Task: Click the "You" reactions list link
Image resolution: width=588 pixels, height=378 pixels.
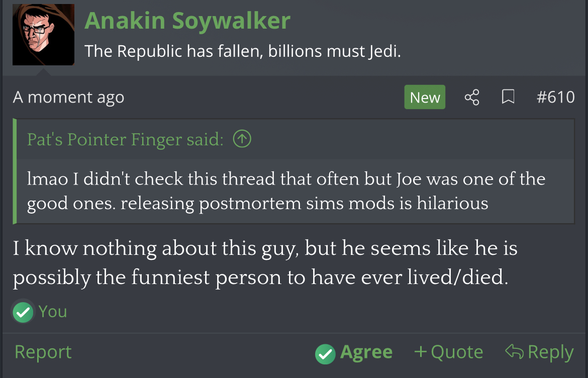Action: click(53, 312)
